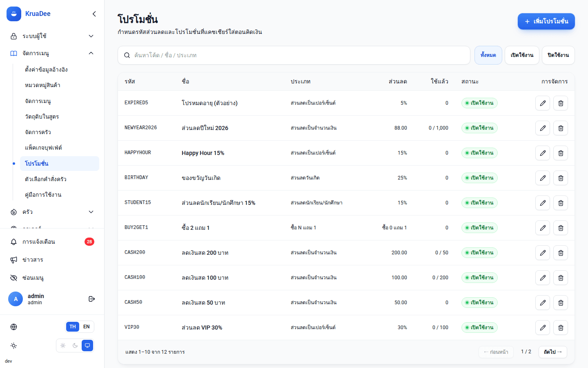Collapse the จัดการเมนู section
Viewport: 588px width, 368px height.
[52, 53]
